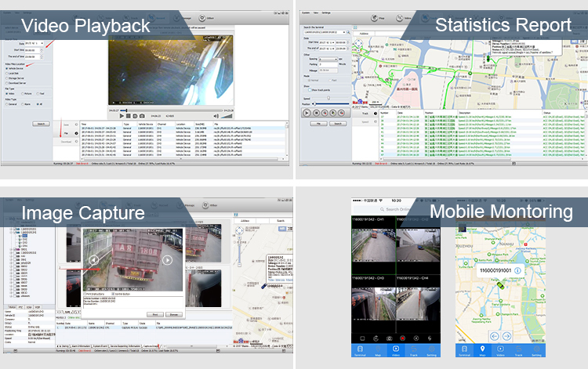Show next image in Image Capture preview
588x369 pixels.
(167, 259)
